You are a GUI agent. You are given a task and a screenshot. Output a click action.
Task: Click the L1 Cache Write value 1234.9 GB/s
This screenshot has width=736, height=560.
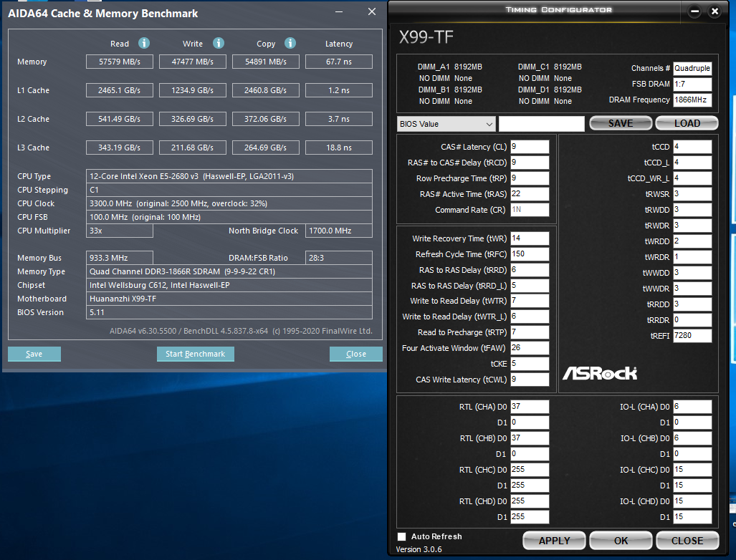193,90
